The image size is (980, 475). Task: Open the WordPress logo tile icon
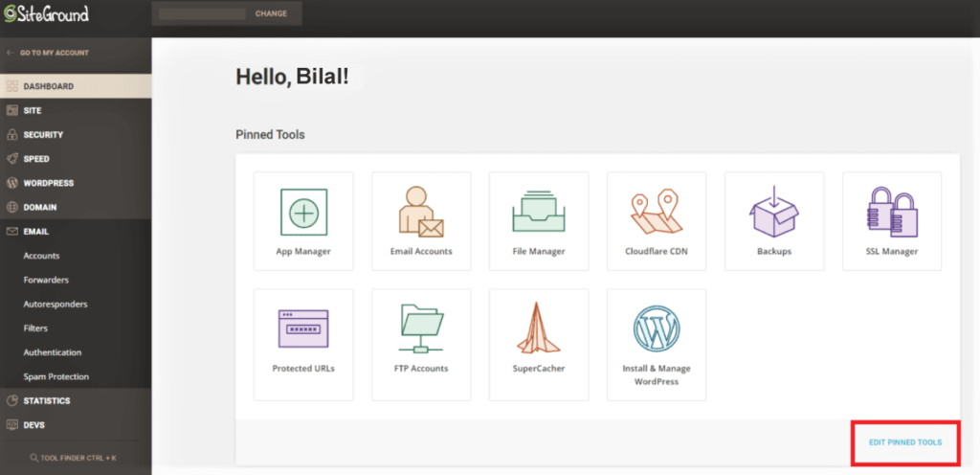[x=657, y=328]
